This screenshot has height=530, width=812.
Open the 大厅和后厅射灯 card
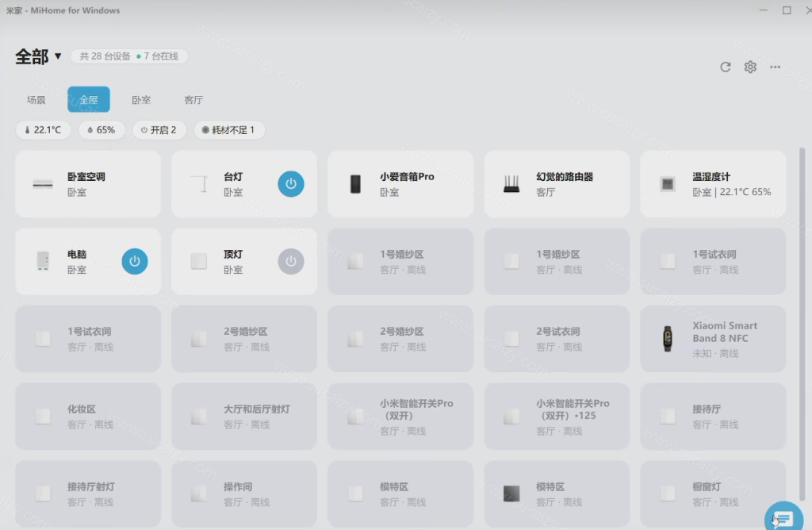[244, 416]
